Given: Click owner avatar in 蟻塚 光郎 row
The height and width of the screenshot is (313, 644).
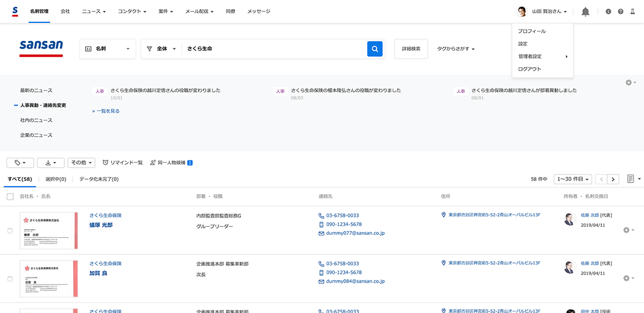Looking at the screenshot, I should (570, 219).
